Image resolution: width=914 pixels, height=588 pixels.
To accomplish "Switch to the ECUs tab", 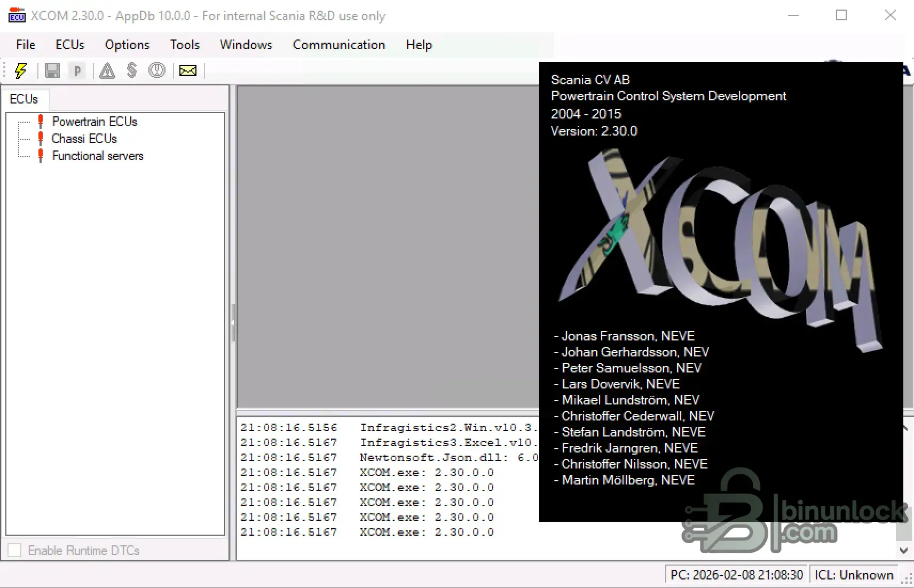I will (x=24, y=99).
